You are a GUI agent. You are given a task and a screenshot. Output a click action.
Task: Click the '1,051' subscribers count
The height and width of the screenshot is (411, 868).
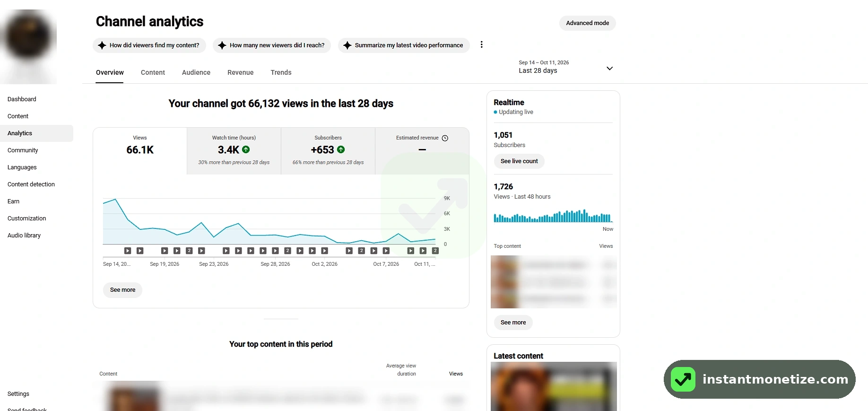(x=503, y=135)
